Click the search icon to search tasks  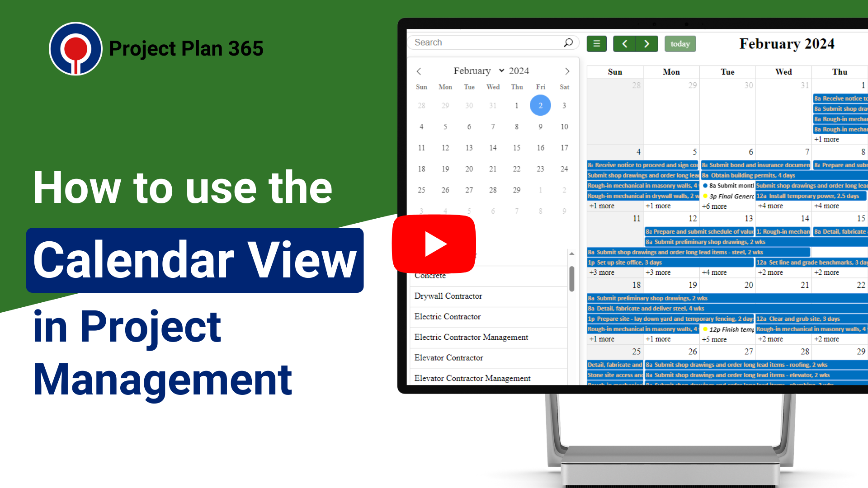(x=566, y=42)
